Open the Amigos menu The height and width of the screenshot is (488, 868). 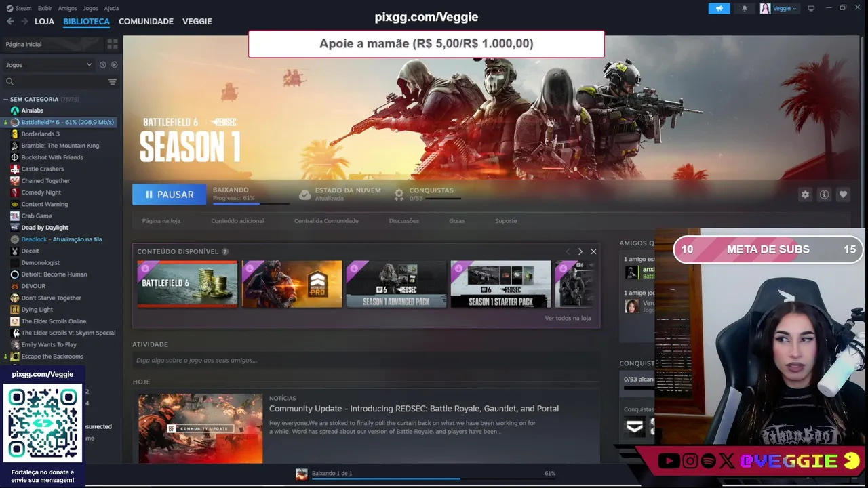[x=67, y=8]
